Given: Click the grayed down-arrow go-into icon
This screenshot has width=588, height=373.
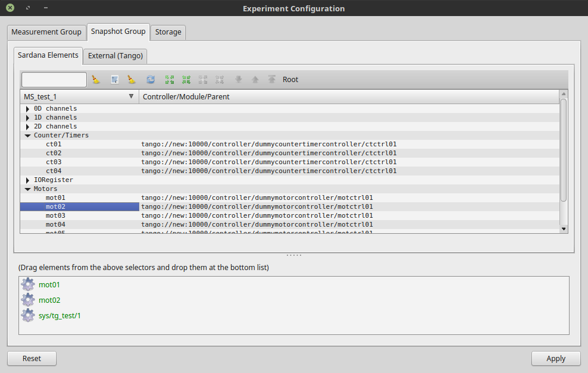Looking at the screenshot, I should (239, 80).
